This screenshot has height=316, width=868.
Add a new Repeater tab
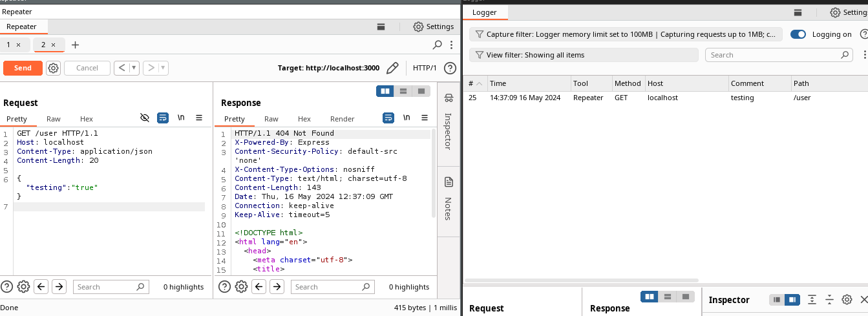(75, 45)
